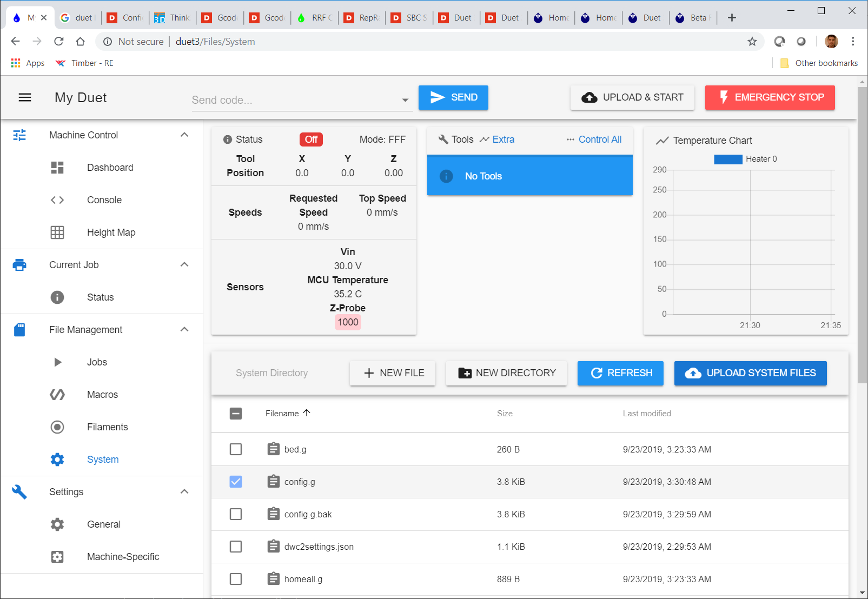The width and height of the screenshot is (868, 599).
Task: Select the config.g.bak checkbox
Action: pos(236,514)
